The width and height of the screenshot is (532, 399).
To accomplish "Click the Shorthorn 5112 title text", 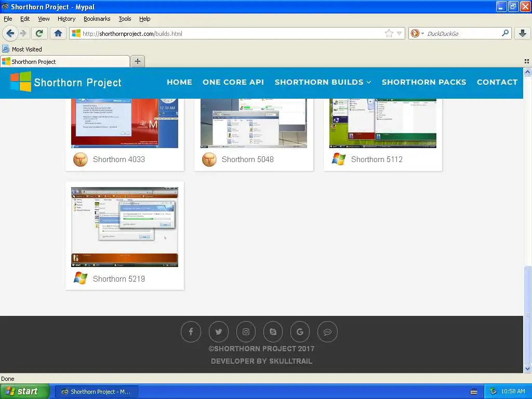I will click(x=377, y=159).
